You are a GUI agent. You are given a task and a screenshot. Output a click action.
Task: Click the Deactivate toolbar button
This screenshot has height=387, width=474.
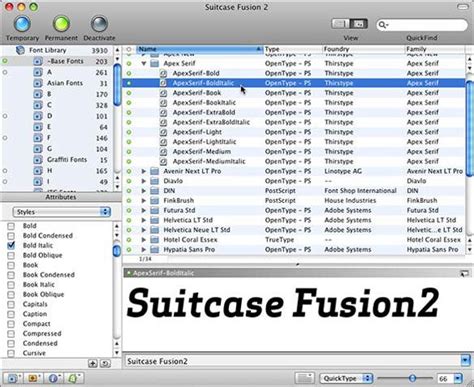99,24
